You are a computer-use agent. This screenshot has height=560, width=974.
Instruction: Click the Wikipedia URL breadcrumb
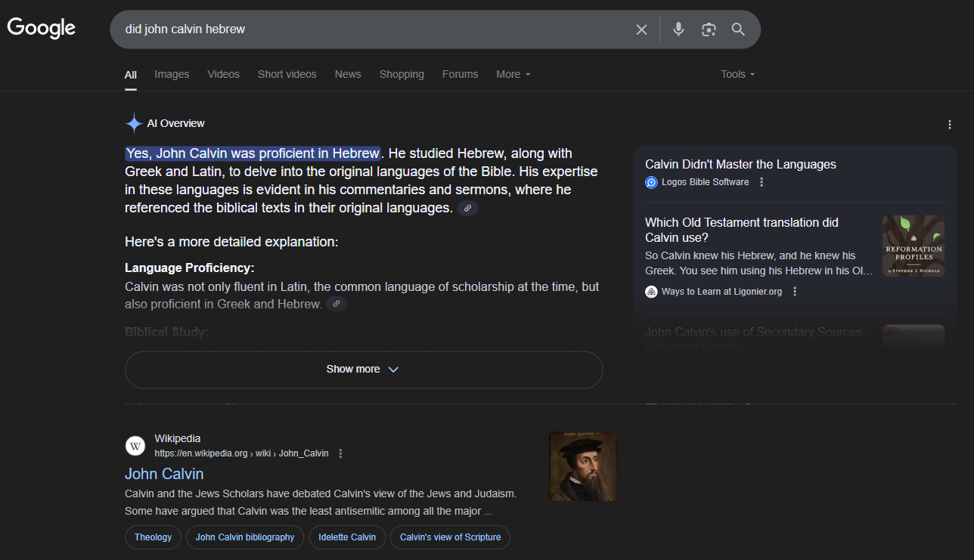click(x=241, y=453)
